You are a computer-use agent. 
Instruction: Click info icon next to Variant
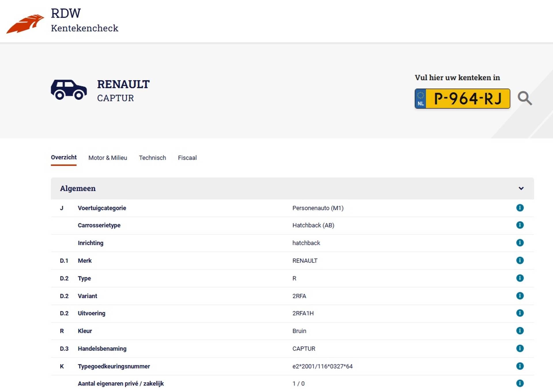point(520,296)
